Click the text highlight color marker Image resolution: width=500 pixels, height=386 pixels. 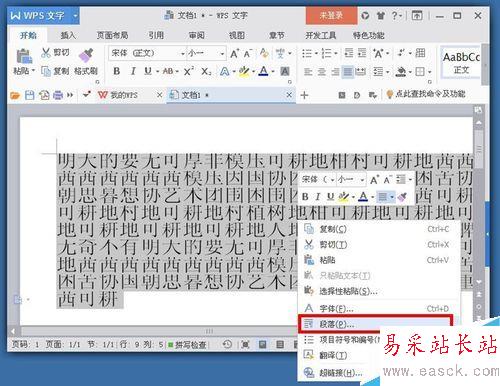[x=244, y=71]
